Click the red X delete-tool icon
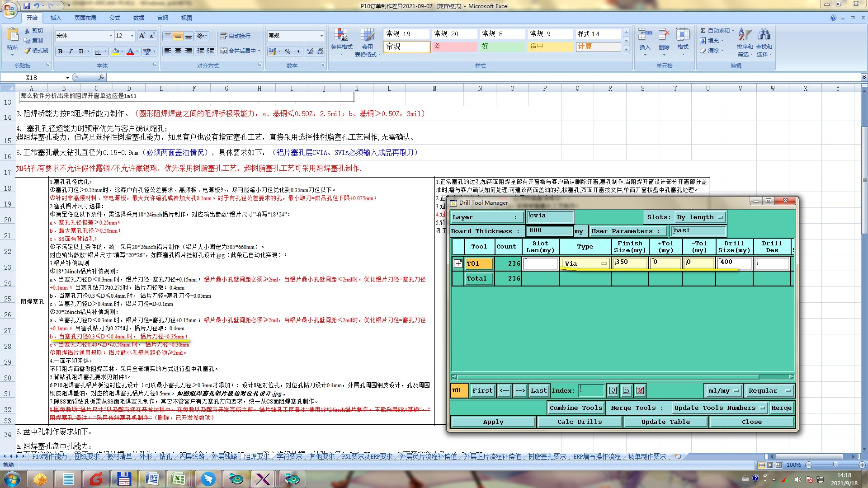The image size is (868, 488). (640, 390)
